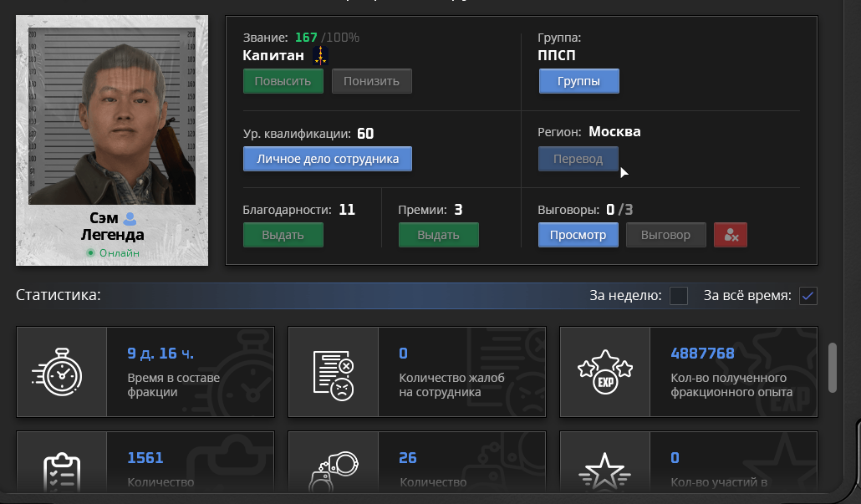Screen dimensions: 861x504
Task: Click the 1561 statistic value
Action: (145, 458)
